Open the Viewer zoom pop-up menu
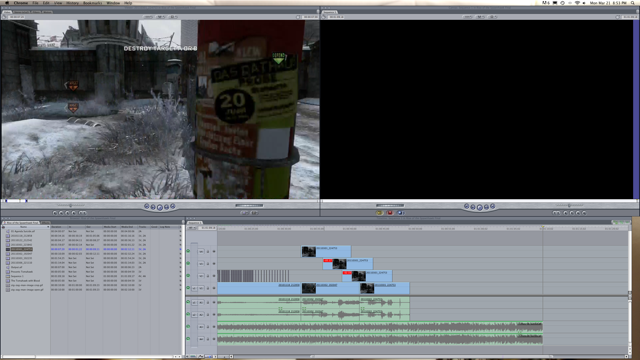Screen dimensions: 640x360 pos(149,17)
